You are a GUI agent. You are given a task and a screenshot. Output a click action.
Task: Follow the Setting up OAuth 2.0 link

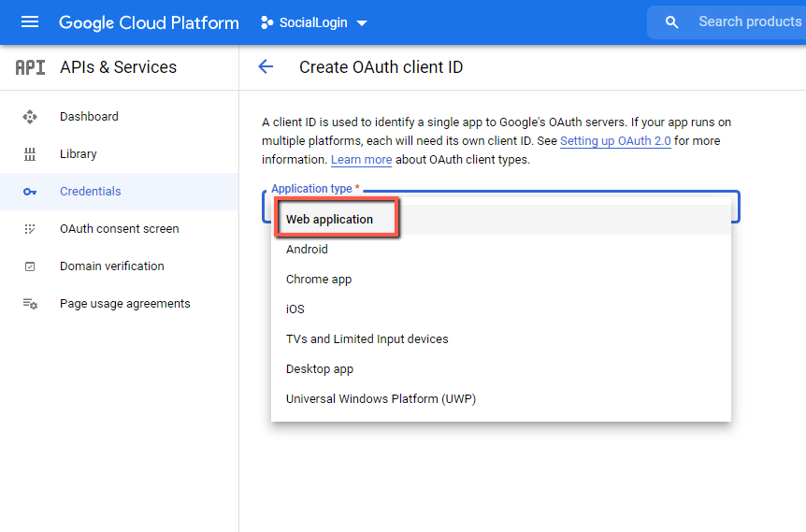615,141
